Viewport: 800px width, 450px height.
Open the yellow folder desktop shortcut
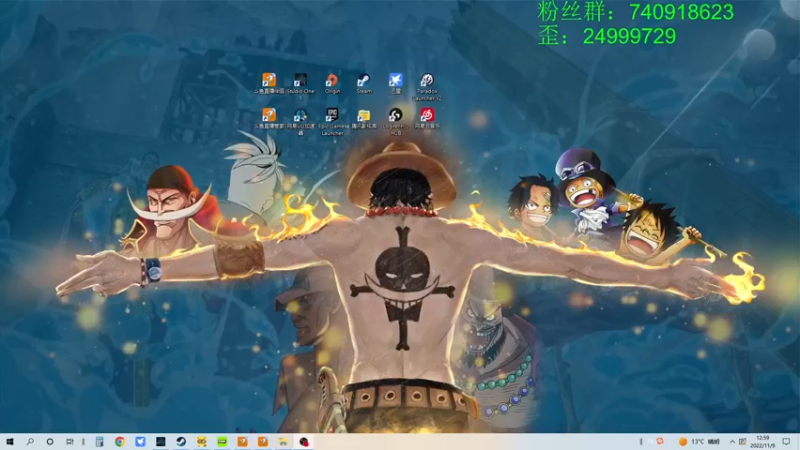(x=364, y=118)
